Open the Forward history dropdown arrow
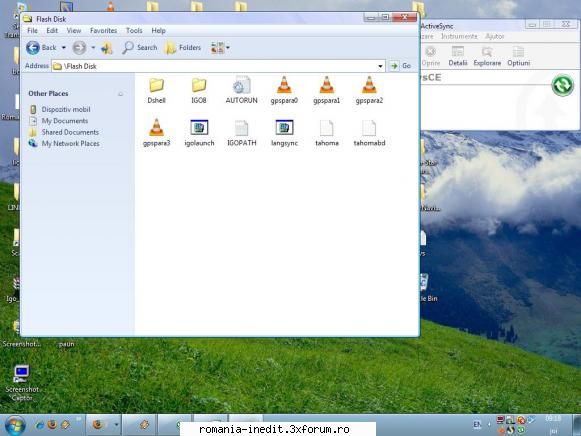The image size is (581, 436). tap(93, 47)
